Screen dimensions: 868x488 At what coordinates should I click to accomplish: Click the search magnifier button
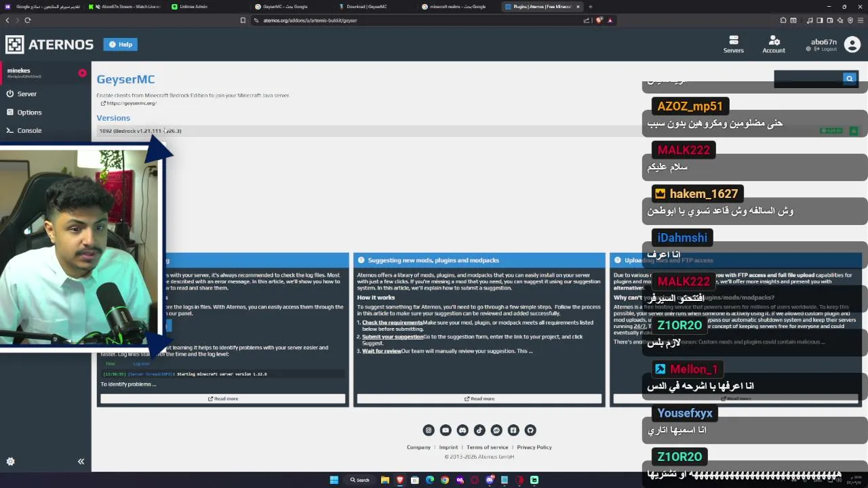850,79
